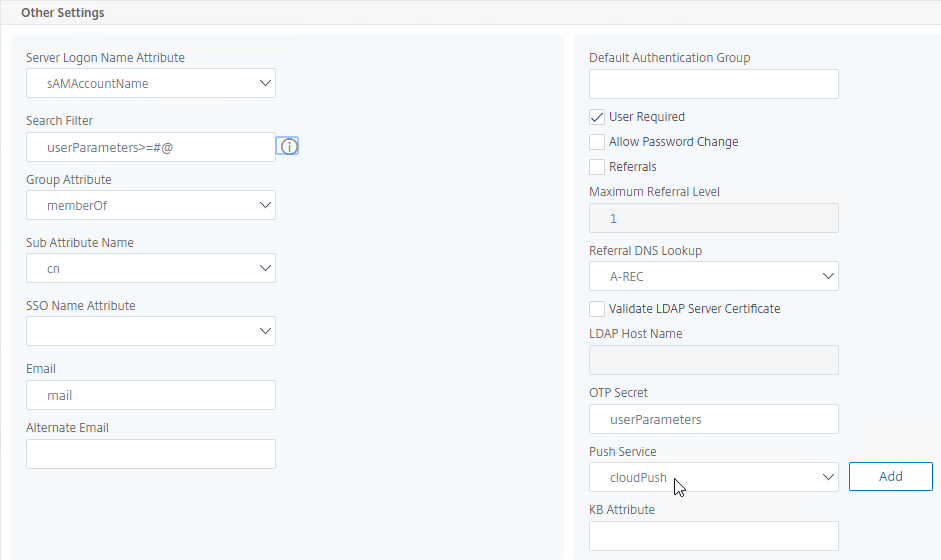Viewport: 941px width, 560px height.
Task: Expand the Group Attribute memberOf dropdown
Action: coord(151,205)
